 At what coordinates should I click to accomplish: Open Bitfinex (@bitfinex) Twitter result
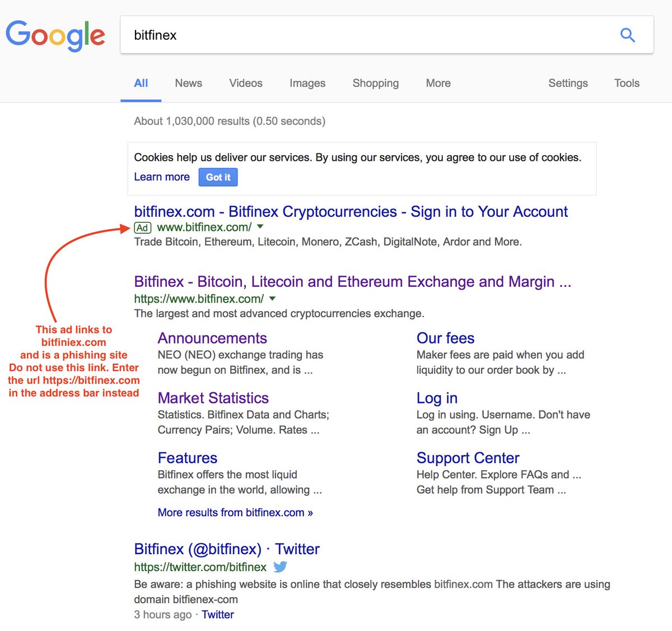click(227, 549)
